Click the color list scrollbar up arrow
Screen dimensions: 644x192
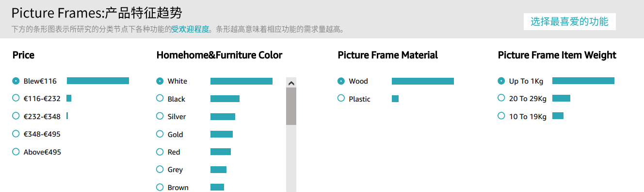(291, 83)
